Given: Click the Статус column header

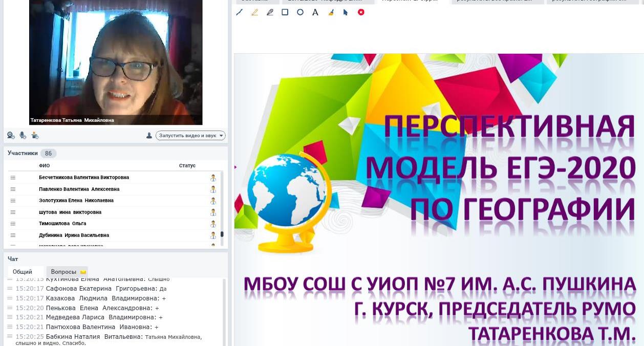Looking at the screenshot, I should tap(187, 166).
